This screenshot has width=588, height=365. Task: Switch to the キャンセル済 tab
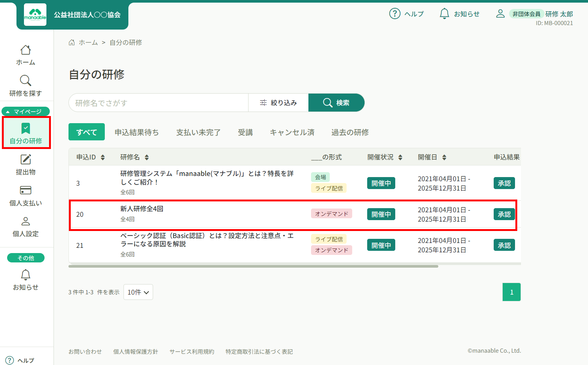click(x=292, y=132)
